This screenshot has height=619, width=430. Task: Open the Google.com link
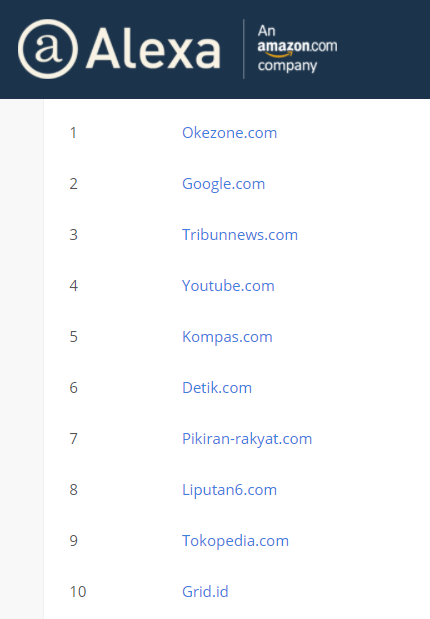[223, 184]
